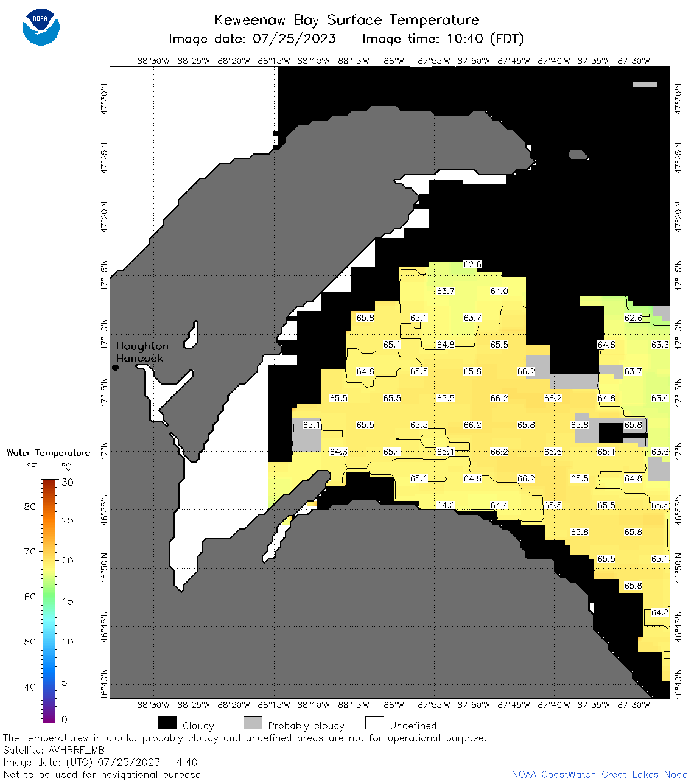Screen dimensions: 694x784
Task: Click the 'Undefined' legend label text
Action: coord(413,726)
